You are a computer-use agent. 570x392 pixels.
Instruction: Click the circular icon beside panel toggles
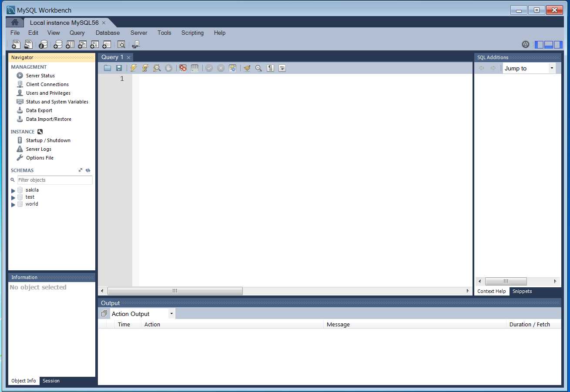tap(526, 44)
